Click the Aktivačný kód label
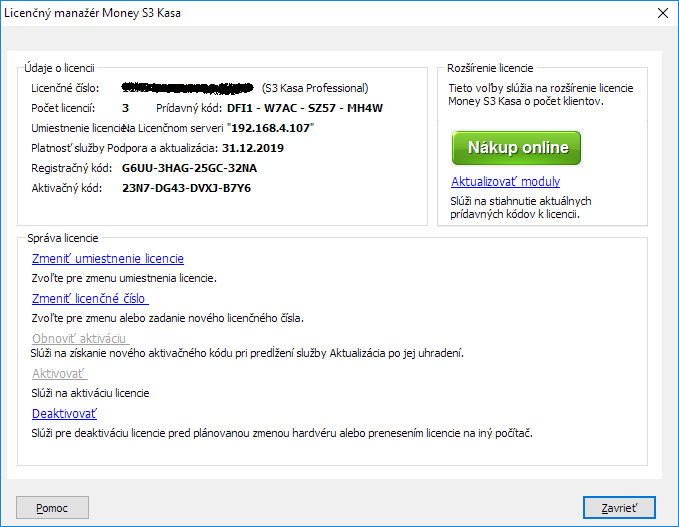 click(x=67, y=188)
